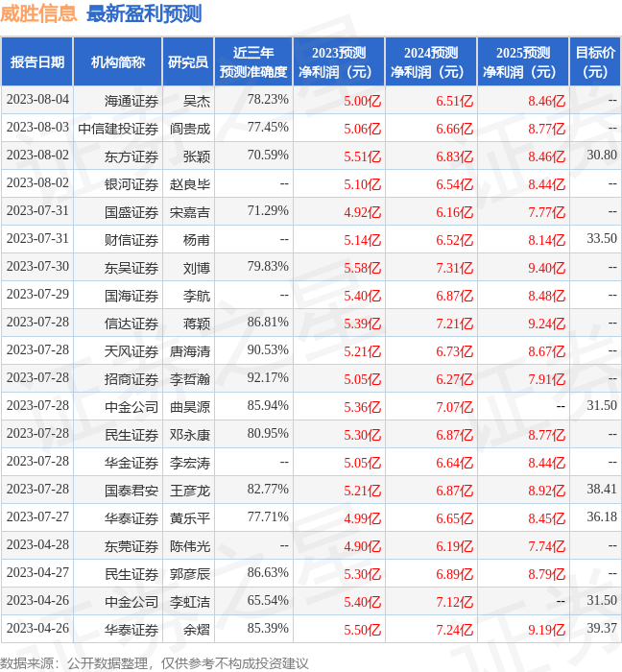The image size is (622, 672).
Task: Click 2025 profit value 7.77亿
Action: (546, 212)
